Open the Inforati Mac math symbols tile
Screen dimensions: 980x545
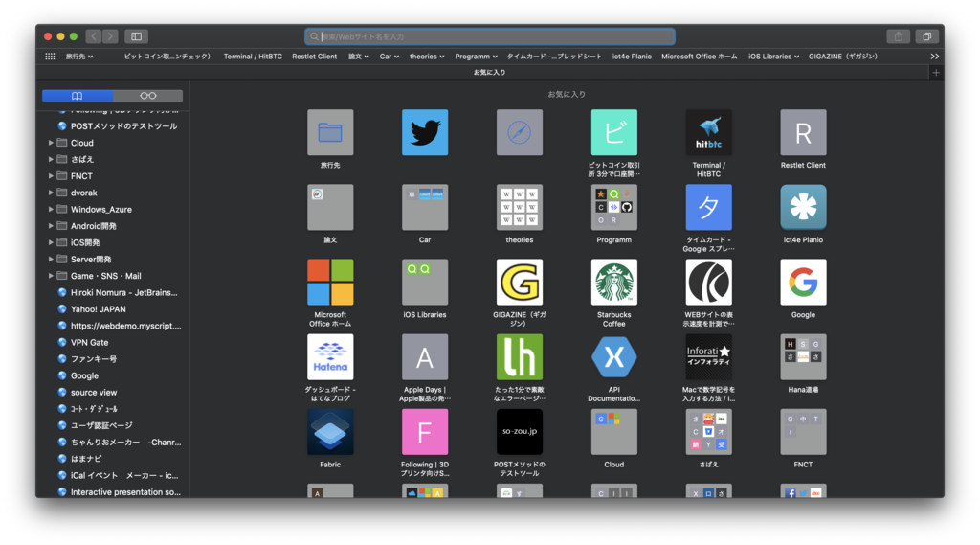click(x=708, y=356)
